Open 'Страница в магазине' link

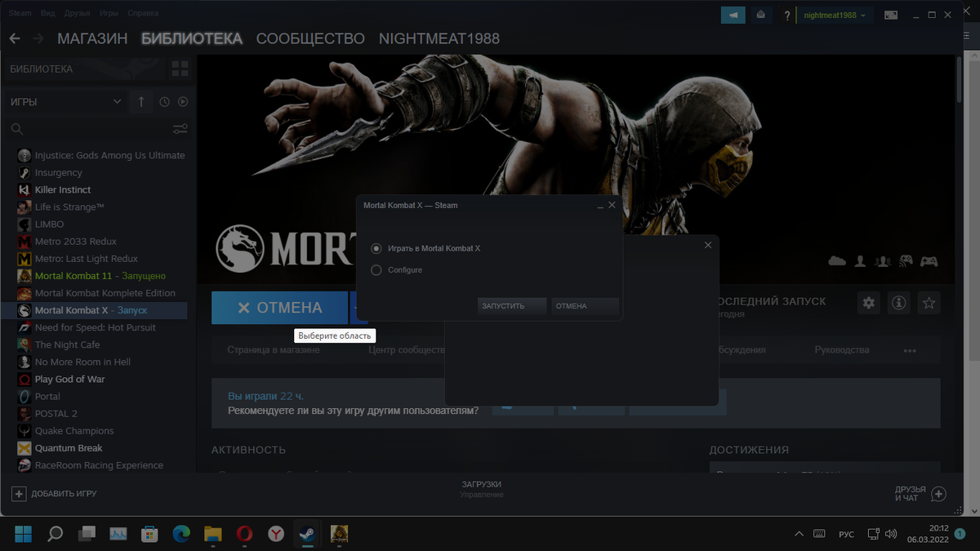pyautogui.click(x=274, y=349)
